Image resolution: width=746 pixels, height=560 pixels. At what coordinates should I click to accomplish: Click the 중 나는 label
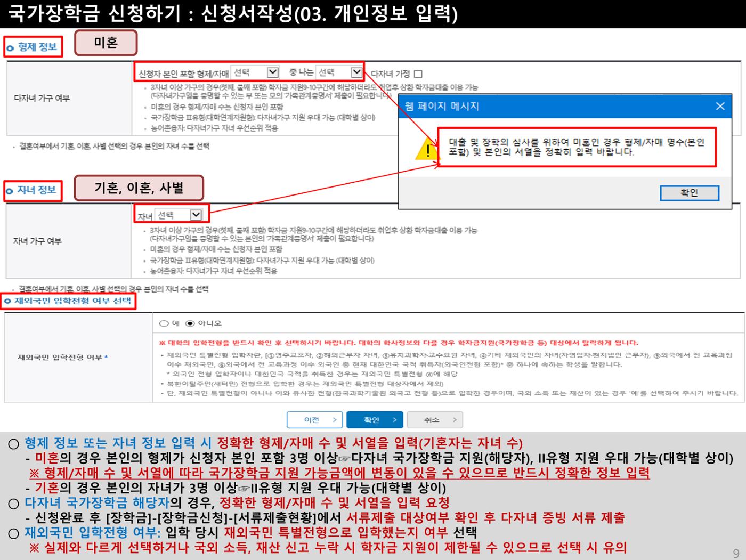301,72
